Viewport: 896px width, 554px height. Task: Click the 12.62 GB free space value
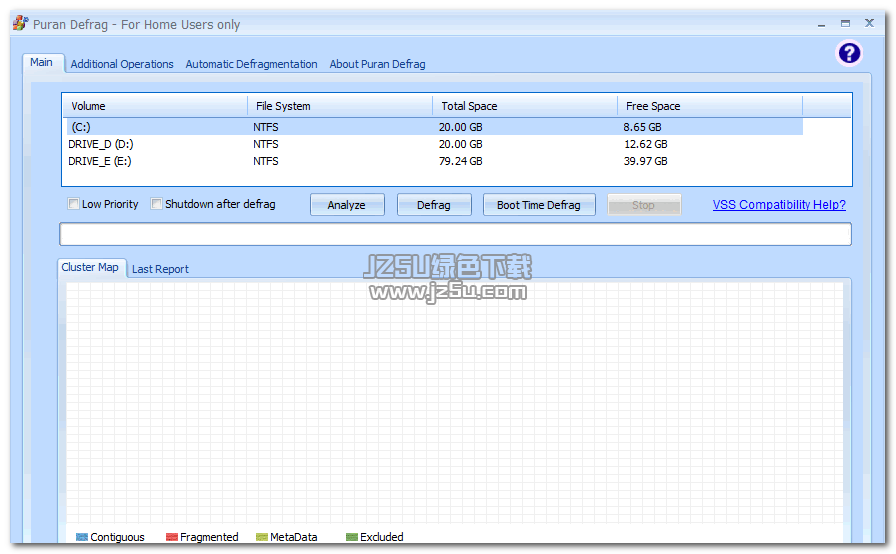pyautogui.click(x=646, y=144)
